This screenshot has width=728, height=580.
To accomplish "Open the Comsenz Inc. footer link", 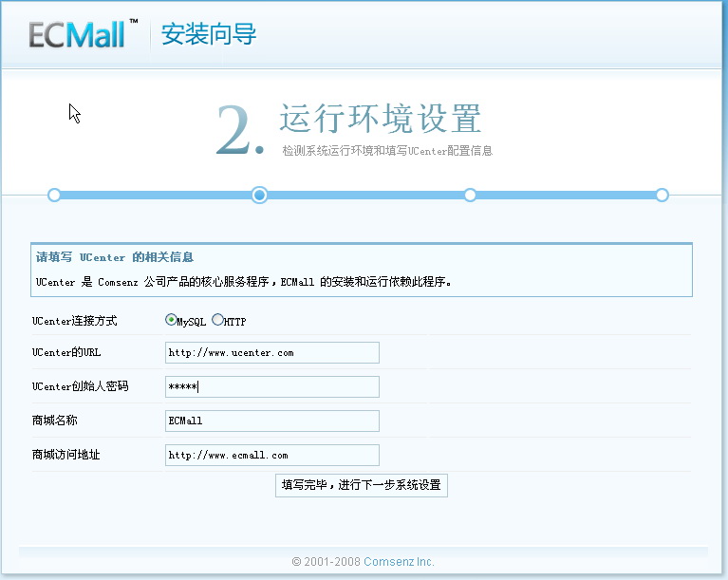I will pos(399,562).
